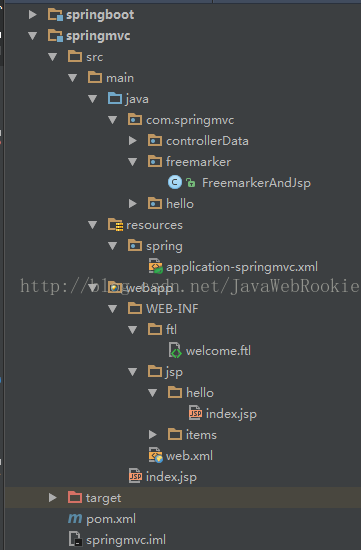Viewport: 361px width, 550px height.
Task: Click the src folder icon
Action: (75, 56)
